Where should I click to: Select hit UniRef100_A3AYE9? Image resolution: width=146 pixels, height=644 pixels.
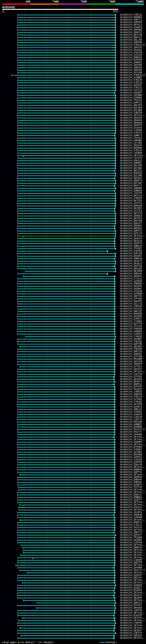tap(131, 251)
